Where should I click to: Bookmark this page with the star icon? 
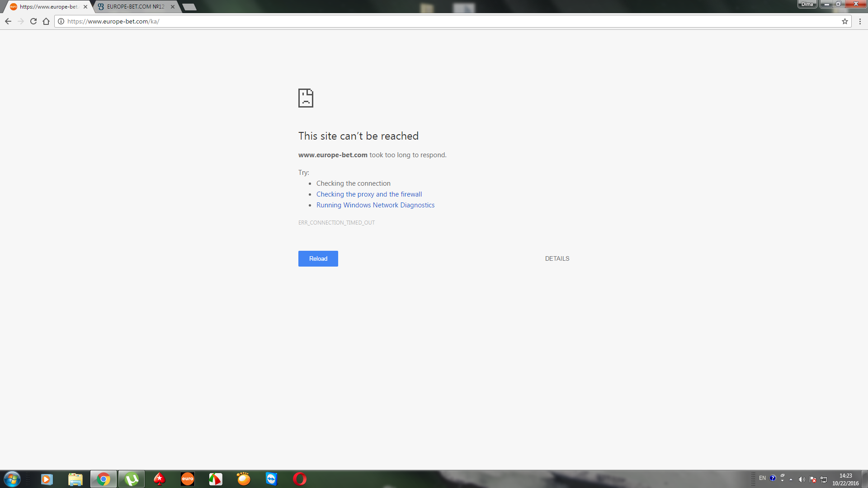point(844,21)
